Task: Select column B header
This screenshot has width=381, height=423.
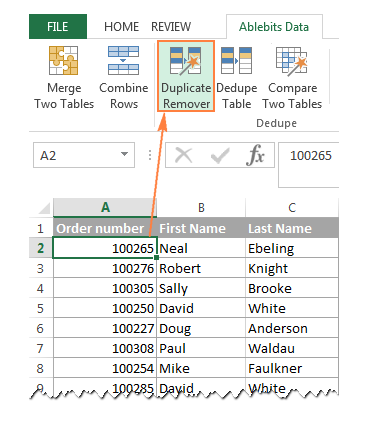Action: point(201,207)
